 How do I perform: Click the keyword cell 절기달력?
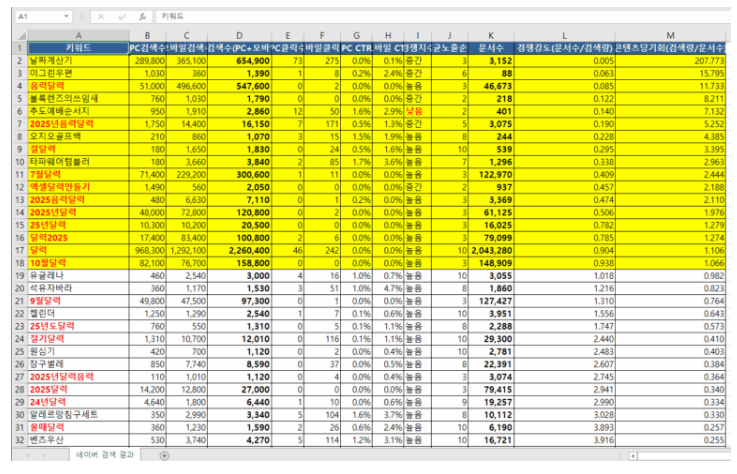click(78, 339)
